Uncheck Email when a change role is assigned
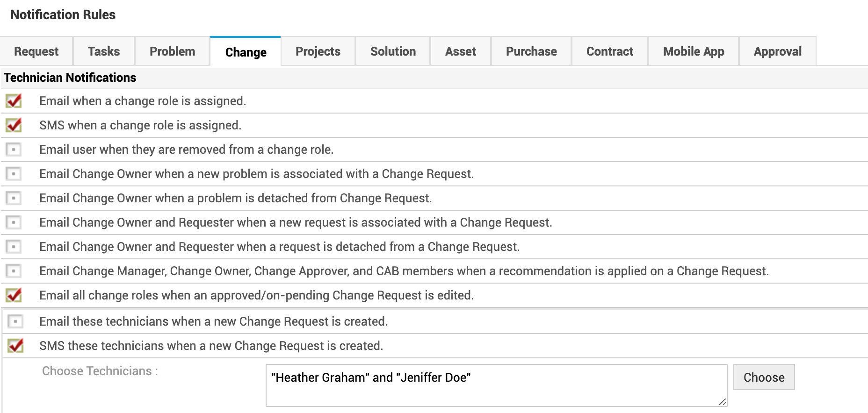The image size is (868, 413). pyautogui.click(x=14, y=101)
